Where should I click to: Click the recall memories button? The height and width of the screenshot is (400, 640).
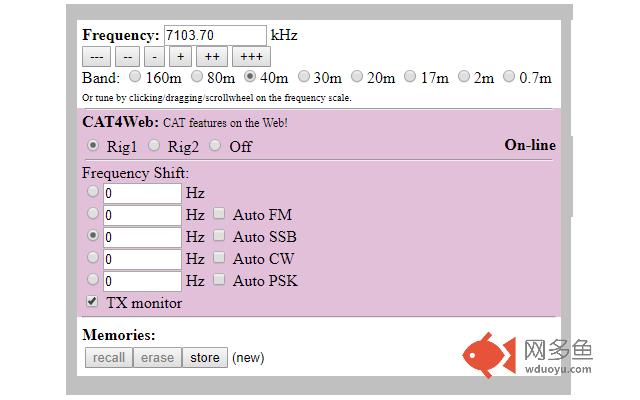point(109,358)
